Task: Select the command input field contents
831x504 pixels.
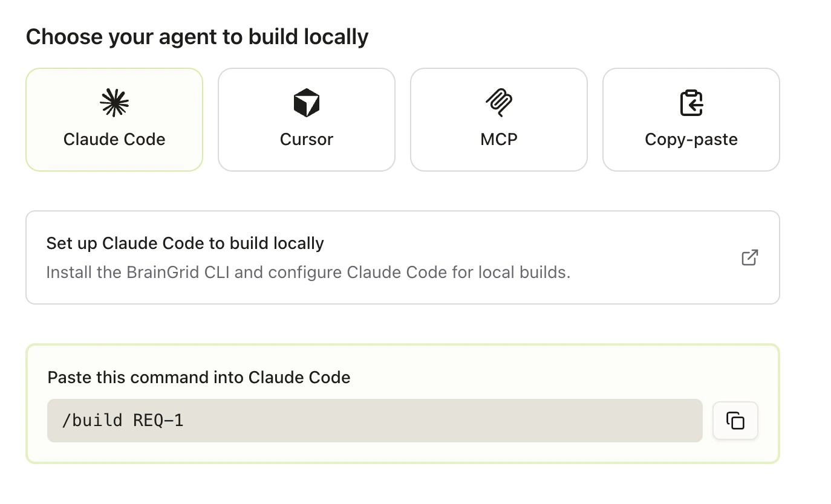Action: point(374,420)
